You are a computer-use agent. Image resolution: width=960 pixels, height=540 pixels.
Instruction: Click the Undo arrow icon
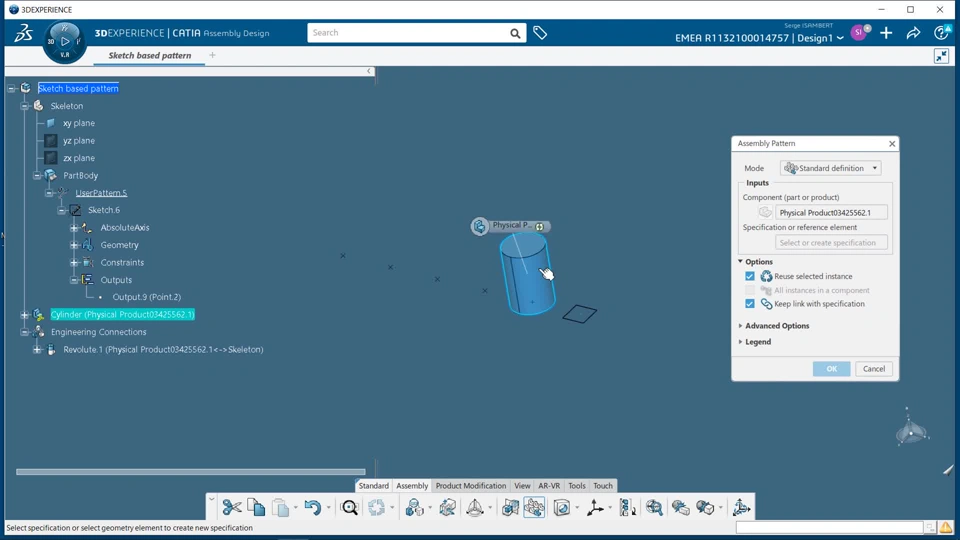[x=312, y=508]
